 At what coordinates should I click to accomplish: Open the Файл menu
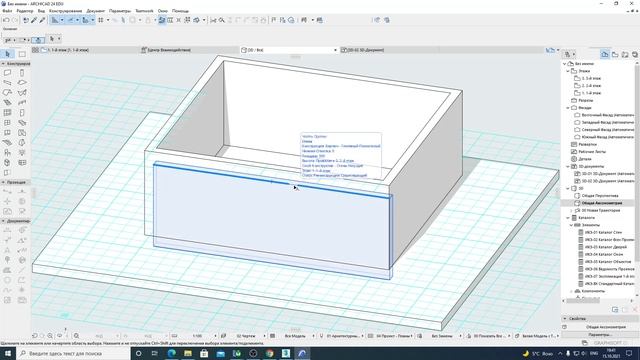click(x=7, y=11)
